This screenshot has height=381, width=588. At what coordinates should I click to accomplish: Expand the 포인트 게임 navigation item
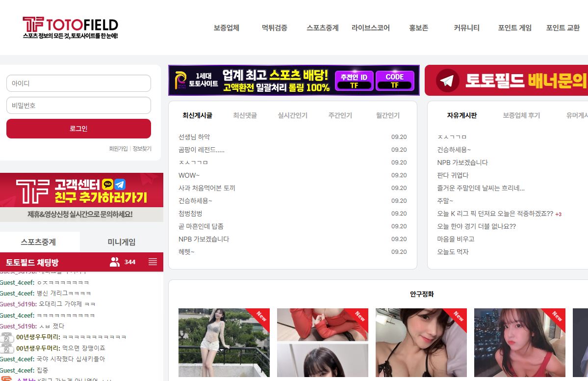[x=514, y=28]
